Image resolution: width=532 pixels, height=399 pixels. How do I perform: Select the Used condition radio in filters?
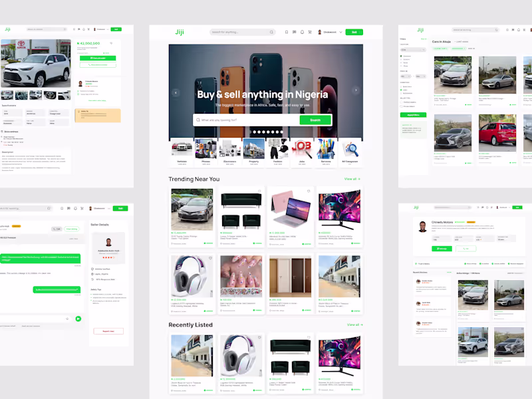click(402, 90)
